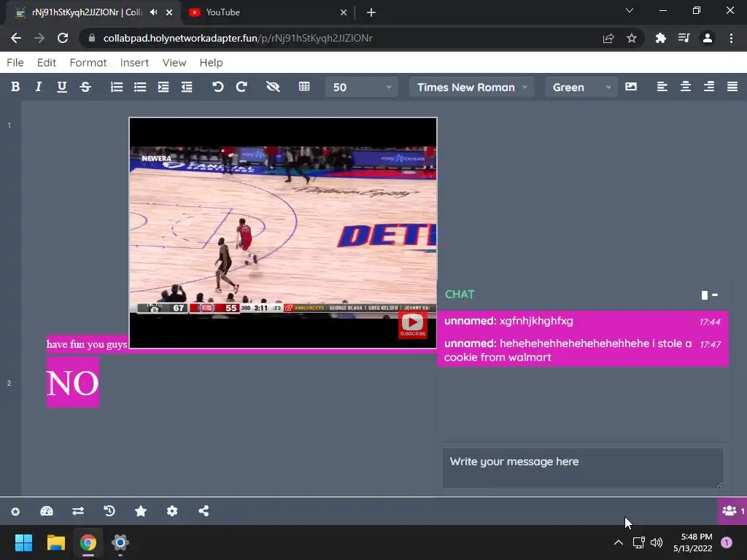This screenshot has width=747, height=560.
Task: Click the YouTube subscribe overlay button
Action: (413, 325)
